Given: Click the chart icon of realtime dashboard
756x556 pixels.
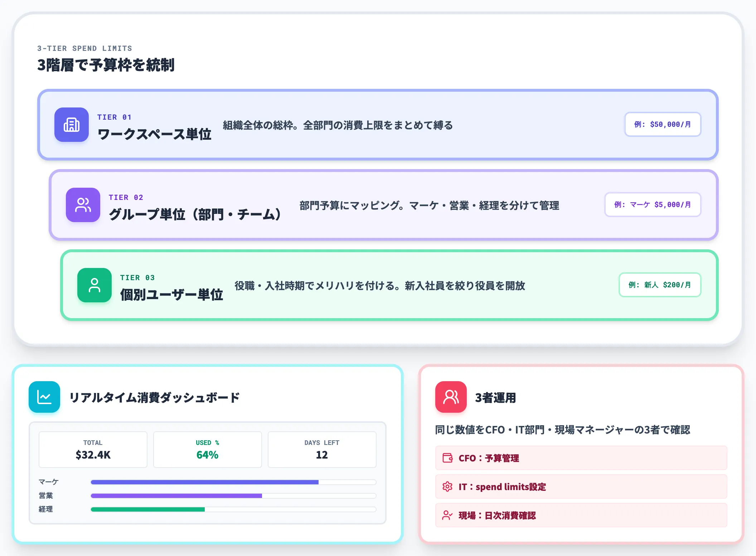Looking at the screenshot, I should (44, 397).
